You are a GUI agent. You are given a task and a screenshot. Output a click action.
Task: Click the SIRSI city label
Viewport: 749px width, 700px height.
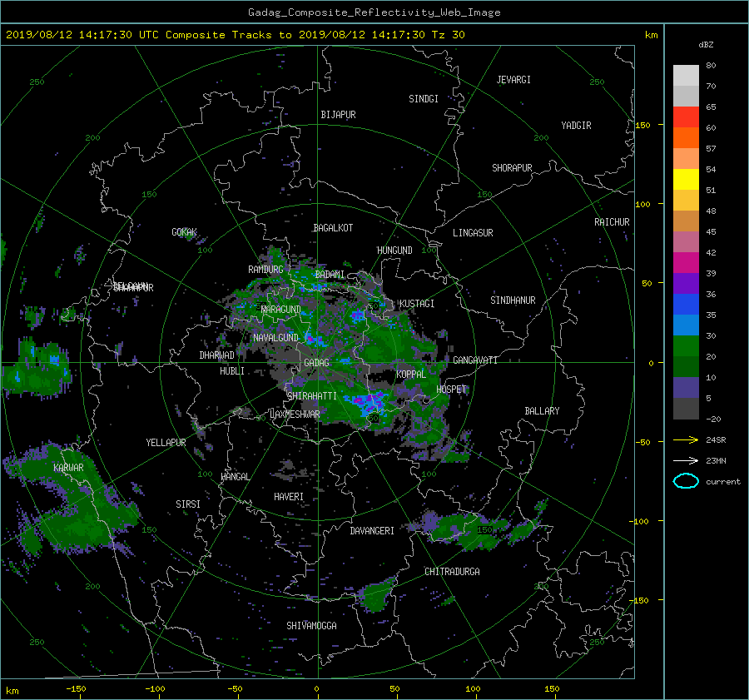pos(188,504)
